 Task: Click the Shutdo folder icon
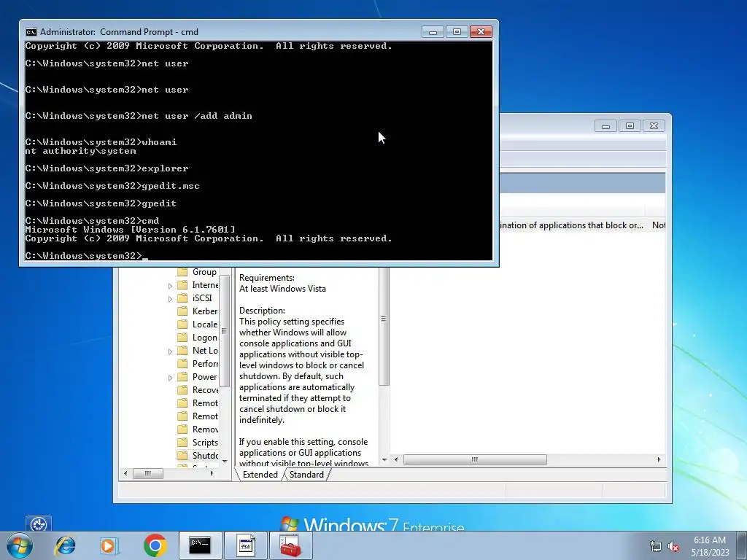point(182,456)
